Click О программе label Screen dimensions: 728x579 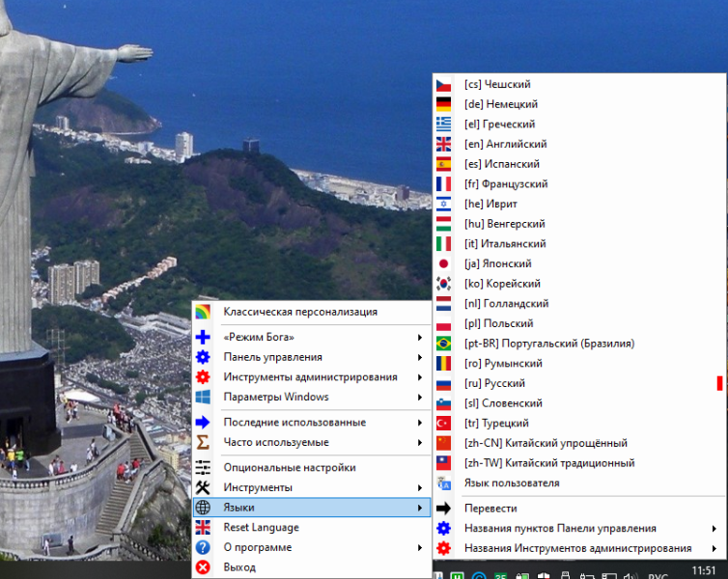pos(258,547)
